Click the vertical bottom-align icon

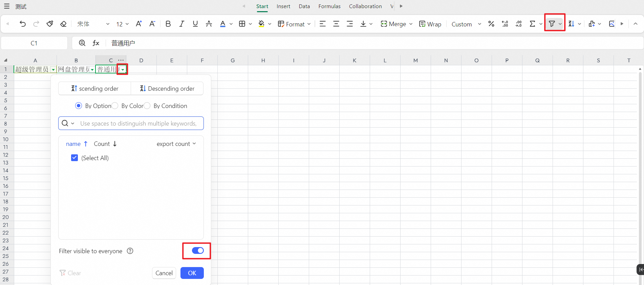pyautogui.click(x=363, y=24)
